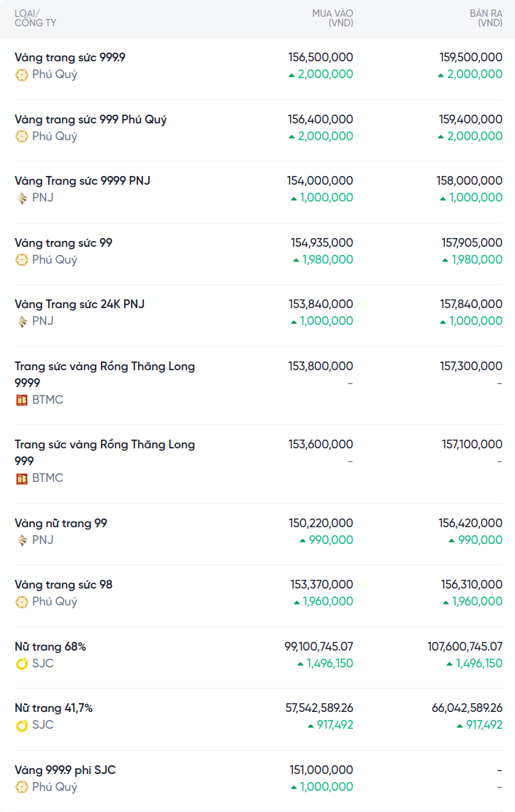
Task: Click the green up arrow beside 917,492 buy change
Action: (x=310, y=726)
